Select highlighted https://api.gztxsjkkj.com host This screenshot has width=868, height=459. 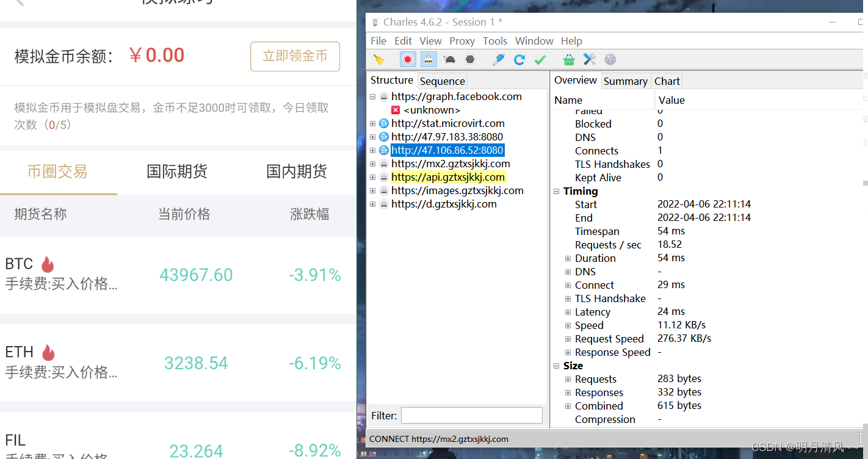(x=448, y=177)
